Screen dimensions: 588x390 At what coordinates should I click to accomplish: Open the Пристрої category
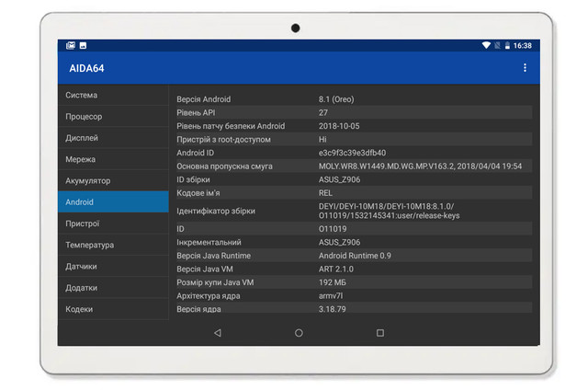click(x=113, y=224)
